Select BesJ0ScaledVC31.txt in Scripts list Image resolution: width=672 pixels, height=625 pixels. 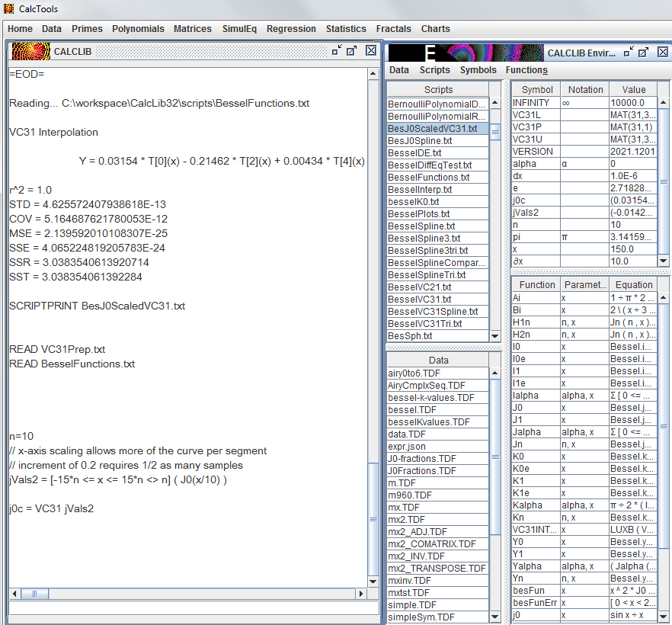(x=437, y=129)
